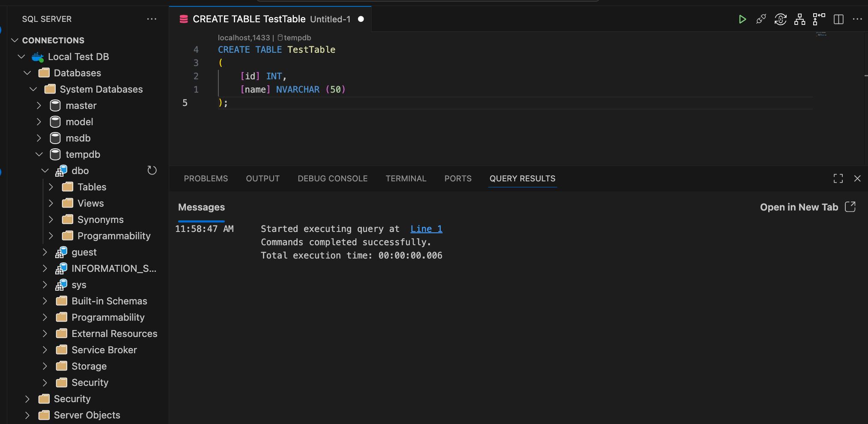Click the editor minimap preview

[821, 34]
